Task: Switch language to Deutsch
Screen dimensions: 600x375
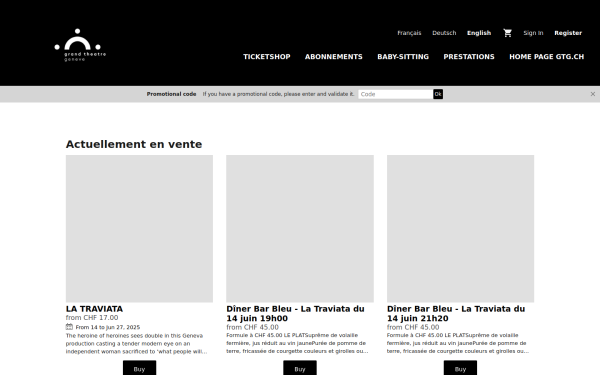Action: [444, 33]
